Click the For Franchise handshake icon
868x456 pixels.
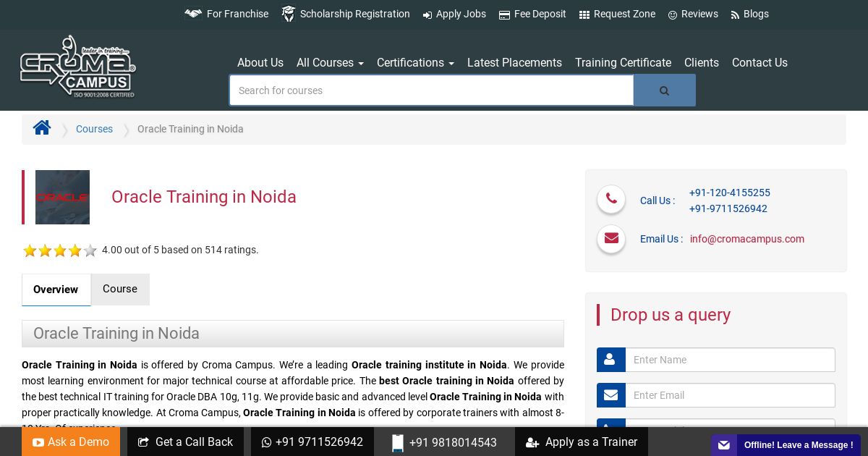pyautogui.click(x=193, y=14)
